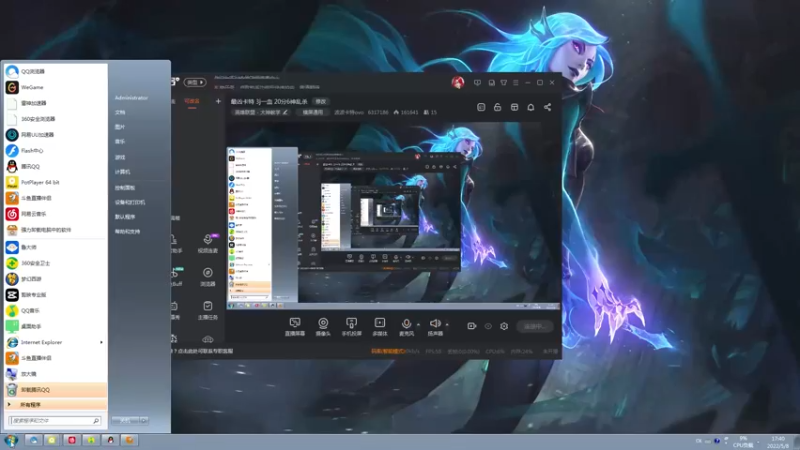Launch CapCut Pro (剪映专业版) entry
The image size is (800, 450).
55,294
